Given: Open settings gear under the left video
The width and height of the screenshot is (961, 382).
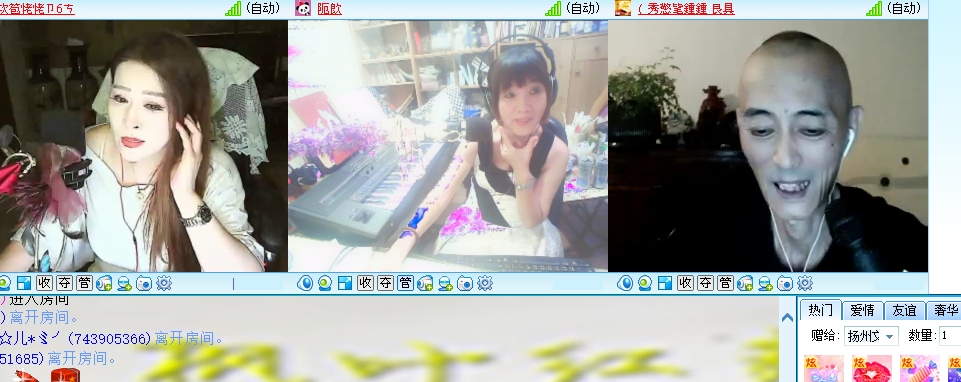Looking at the screenshot, I should [x=164, y=283].
